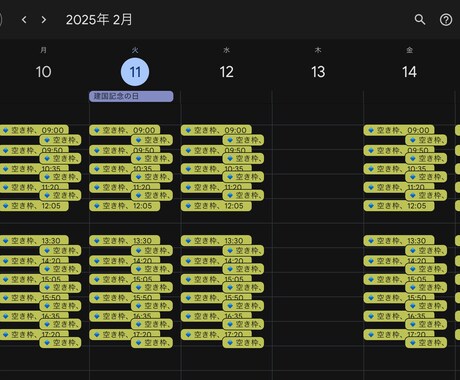Open Friday's 空き枠 16:35 event
Image resolution: width=460 pixels, height=380 pixels.
pyautogui.click(x=399, y=316)
